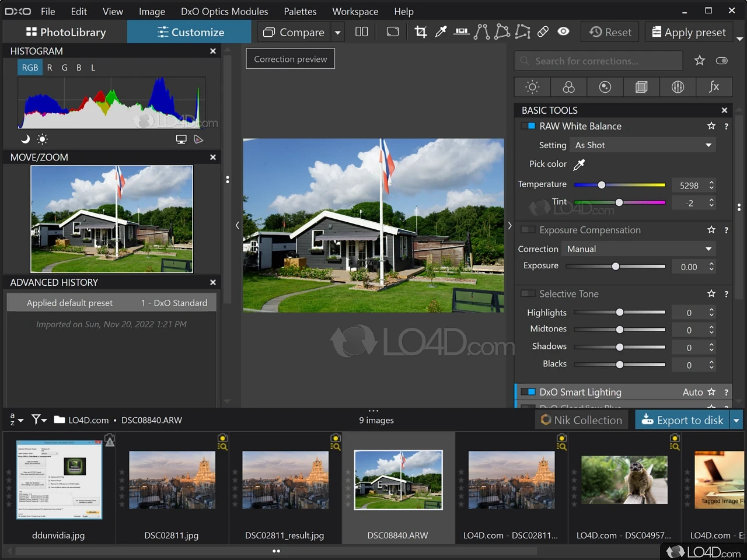Open the image filter funnel
The image size is (747, 560).
[39, 419]
